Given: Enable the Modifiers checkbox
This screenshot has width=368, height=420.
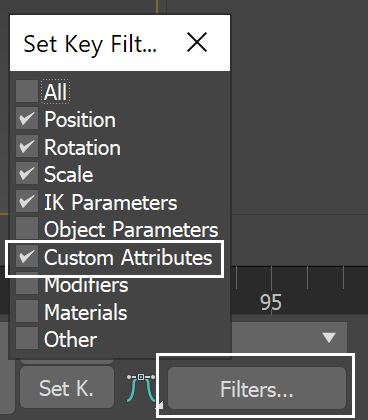Looking at the screenshot, I should pyautogui.click(x=27, y=285).
